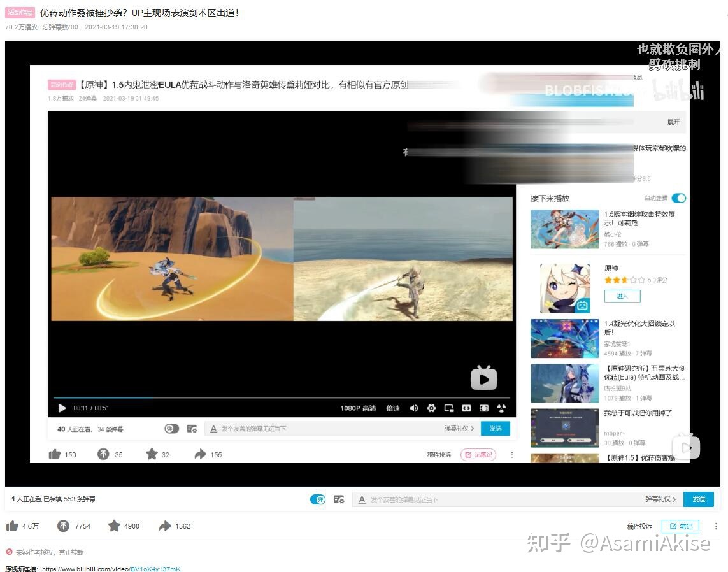Open the gear settings in the embedded player
The image size is (728, 572).
(x=431, y=408)
